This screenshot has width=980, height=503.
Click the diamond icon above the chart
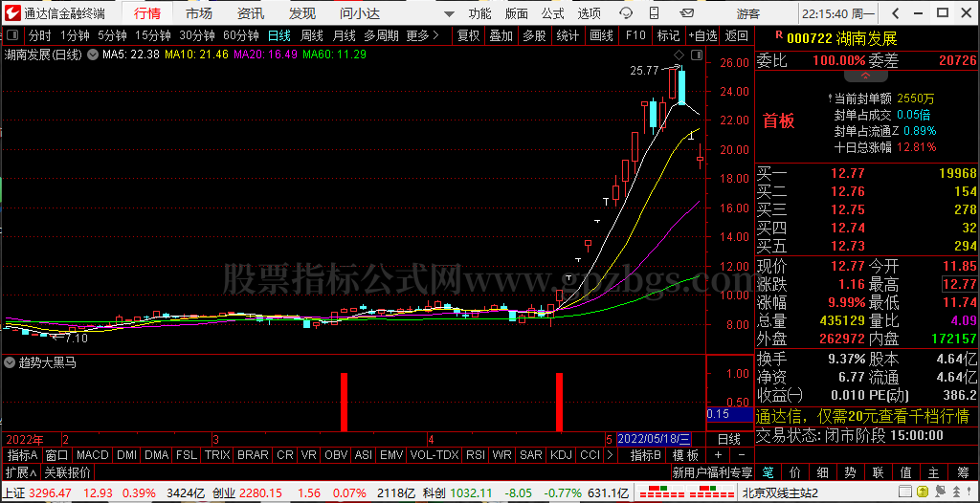[679, 55]
